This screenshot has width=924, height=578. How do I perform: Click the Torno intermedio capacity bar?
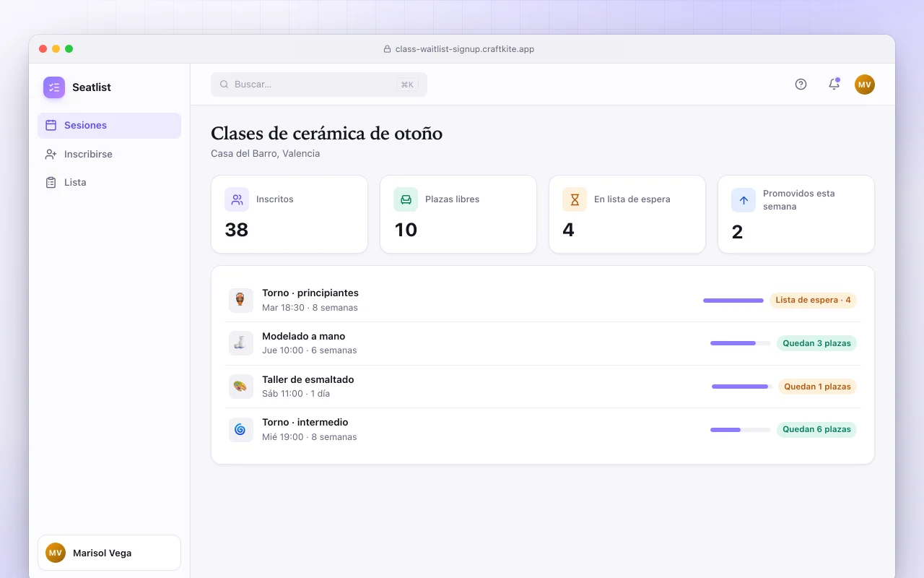click(x=741, y=430)
